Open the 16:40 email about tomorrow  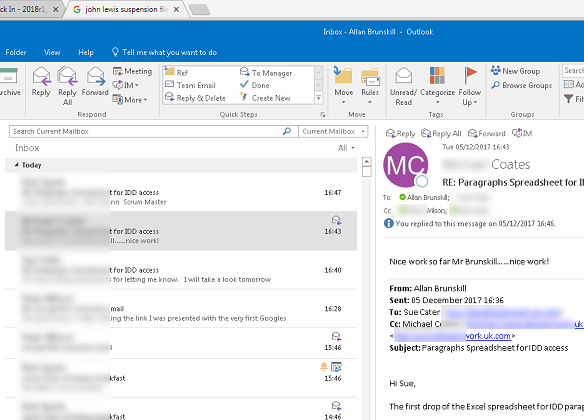coord(181,270)
